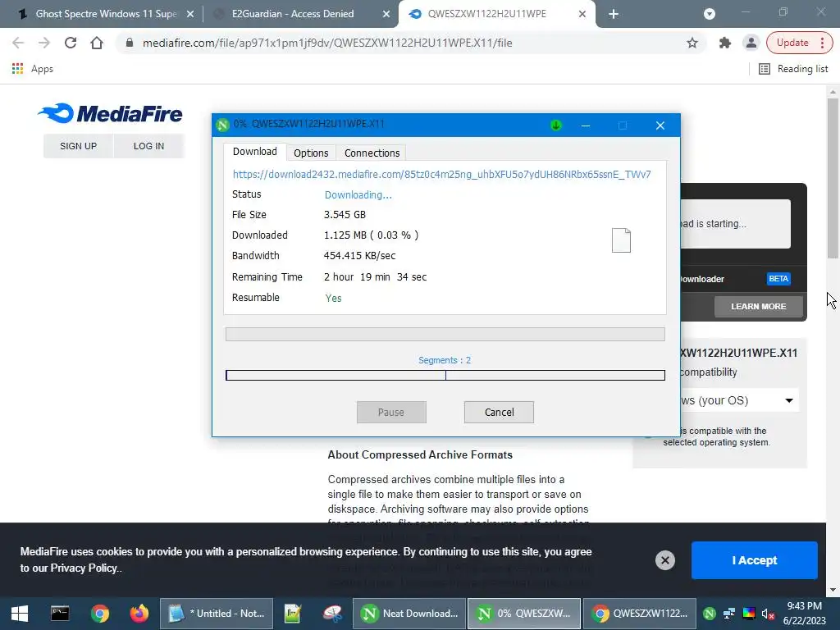Image resolution: width=840 pixels, height=630 pixels.
Task: Go to the Chrome home page icon
Action: [x=97, y=43]
